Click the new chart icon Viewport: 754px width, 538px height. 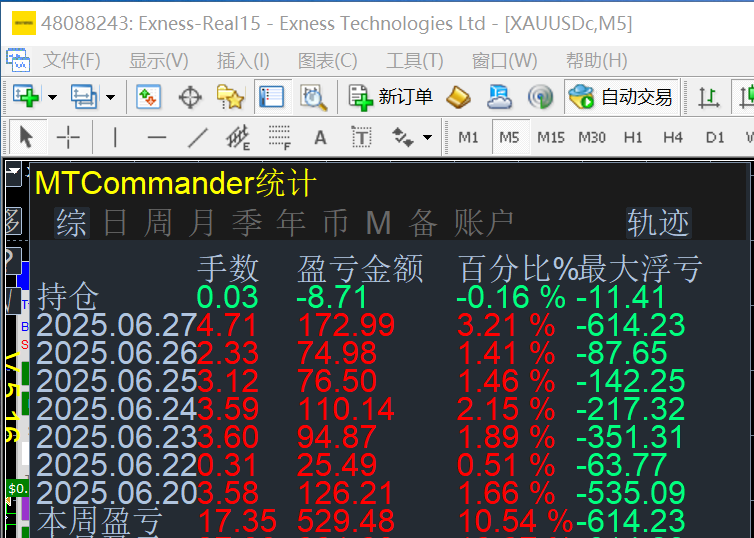(x=26, y=97)
